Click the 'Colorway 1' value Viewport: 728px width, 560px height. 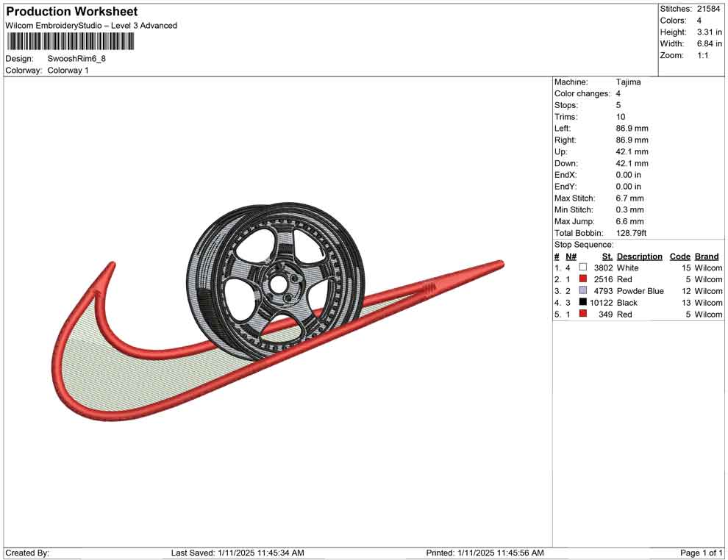(68, 71)
